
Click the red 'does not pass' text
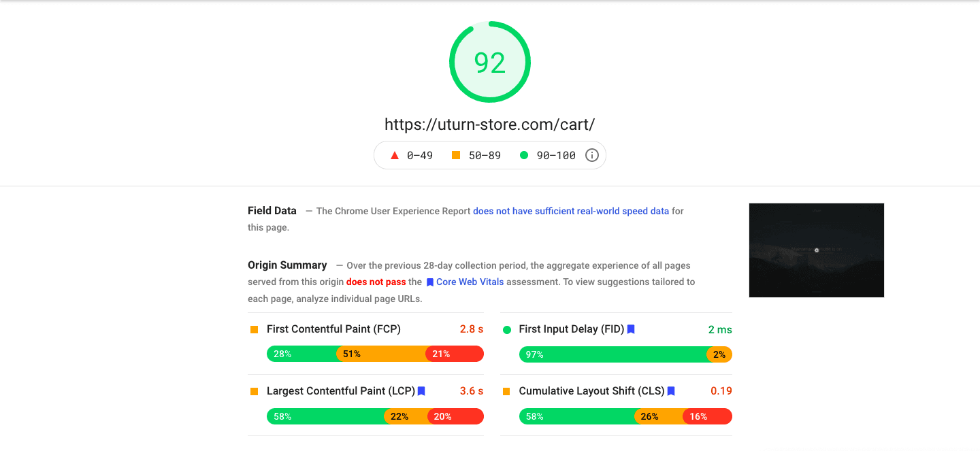(x=376, y=282)
